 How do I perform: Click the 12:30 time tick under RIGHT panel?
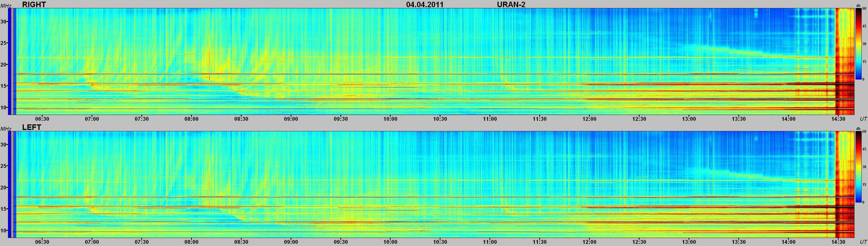pyautogui.click(x=639, y=119)
